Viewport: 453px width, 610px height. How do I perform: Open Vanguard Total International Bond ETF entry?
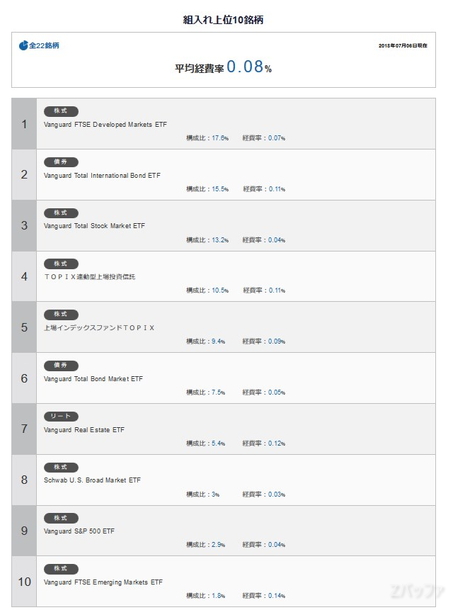(x=102, y=175)
